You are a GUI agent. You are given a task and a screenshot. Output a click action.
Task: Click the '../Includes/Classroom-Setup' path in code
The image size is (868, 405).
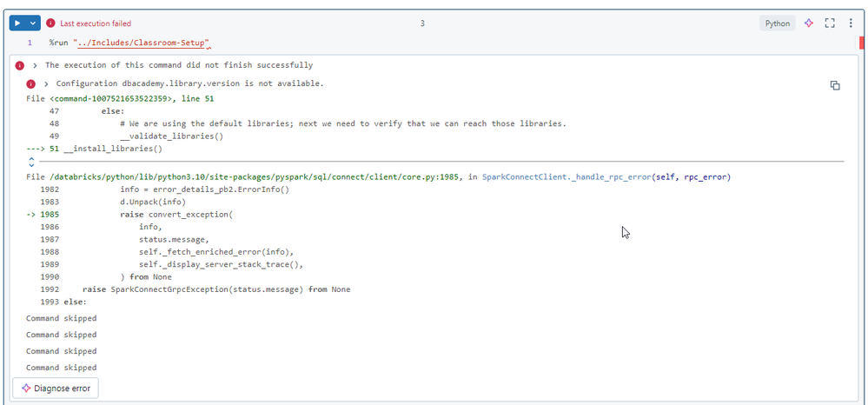point(142,43)
